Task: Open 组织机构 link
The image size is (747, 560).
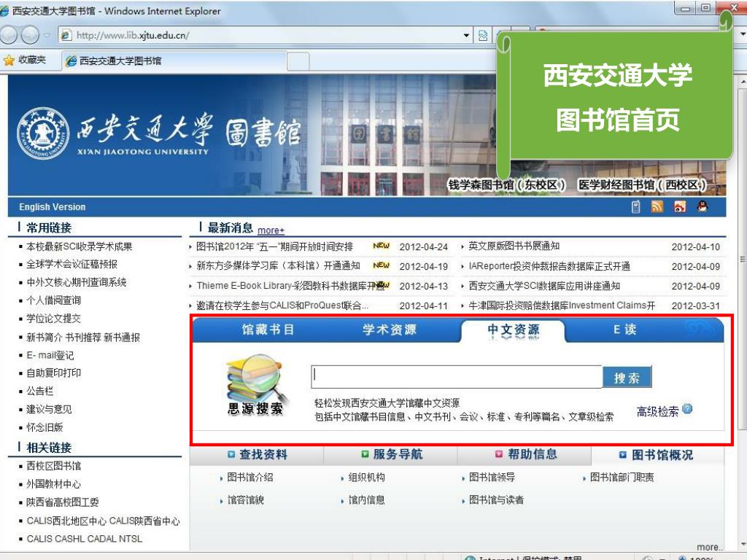Action: point(366,477)
